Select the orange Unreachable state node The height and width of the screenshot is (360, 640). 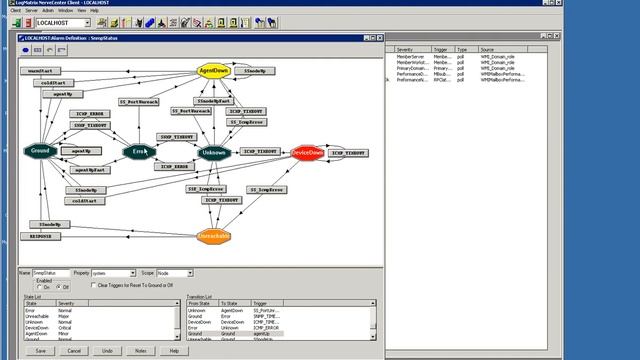tap(213, 236)
